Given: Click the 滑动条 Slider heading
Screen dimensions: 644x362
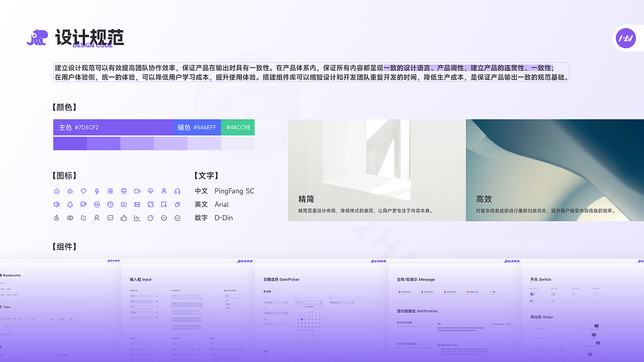Looking at the screenshot, I should coord(541,317).
